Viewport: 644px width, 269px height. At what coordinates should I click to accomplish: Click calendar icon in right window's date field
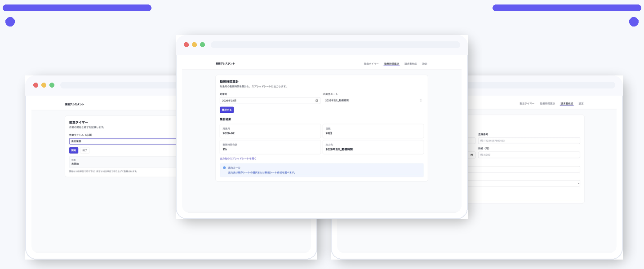click(x=471, y=155)
